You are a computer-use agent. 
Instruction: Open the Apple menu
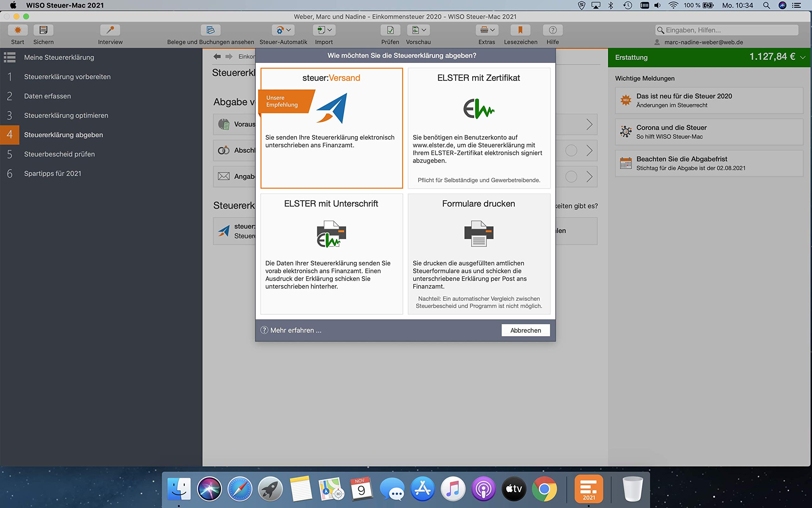[x=13, y=5]
